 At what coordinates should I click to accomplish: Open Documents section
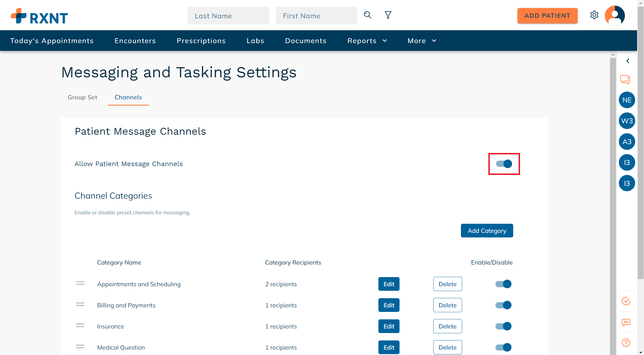click(x=306, y=41)
